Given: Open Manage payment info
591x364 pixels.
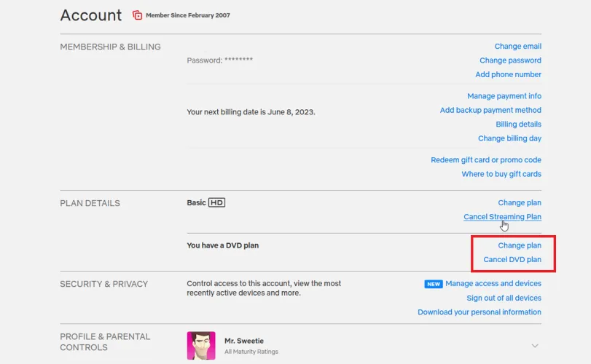Looking at the screenshot, I should click(504, 96).
